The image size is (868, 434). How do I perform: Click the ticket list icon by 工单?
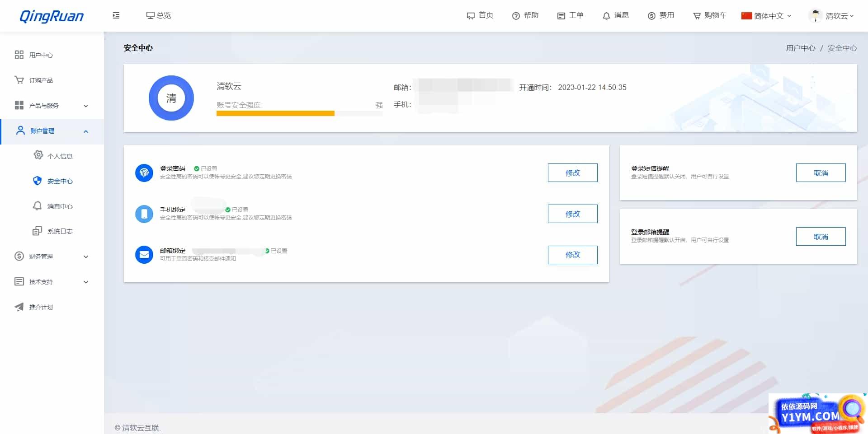(561, 16)
